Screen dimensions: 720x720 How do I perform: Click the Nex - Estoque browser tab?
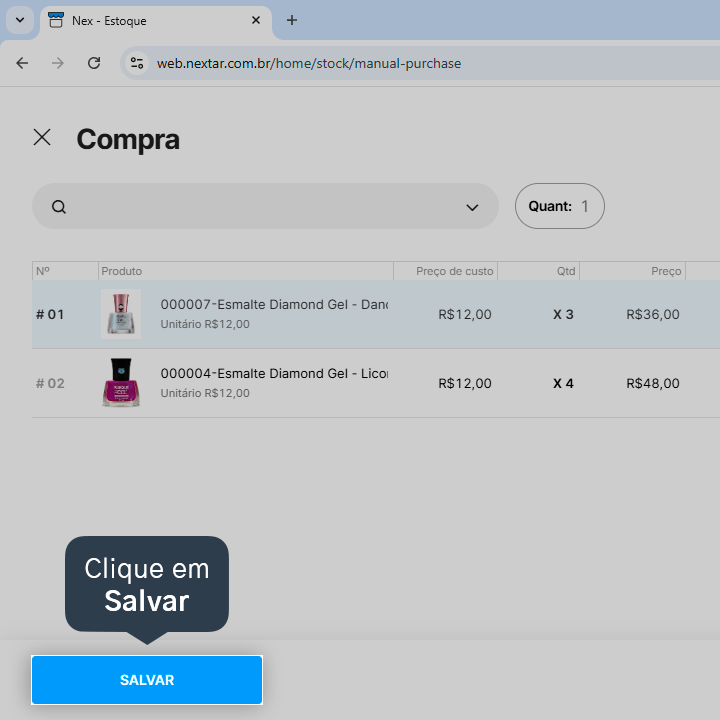point(156,21)
